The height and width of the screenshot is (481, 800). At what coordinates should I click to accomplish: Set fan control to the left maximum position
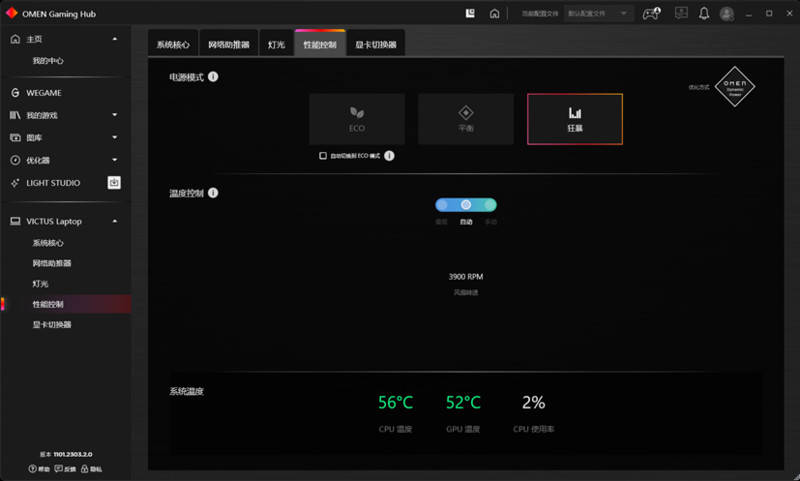442,205
